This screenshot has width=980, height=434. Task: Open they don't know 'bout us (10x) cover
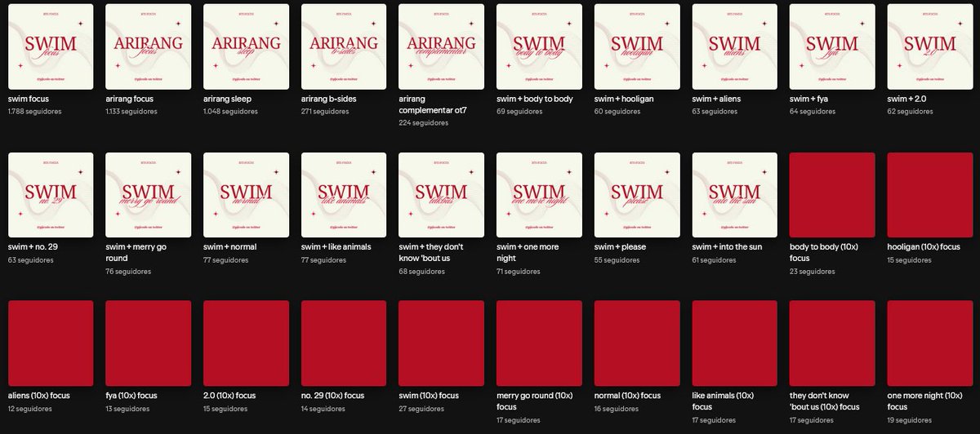[832, 343]
